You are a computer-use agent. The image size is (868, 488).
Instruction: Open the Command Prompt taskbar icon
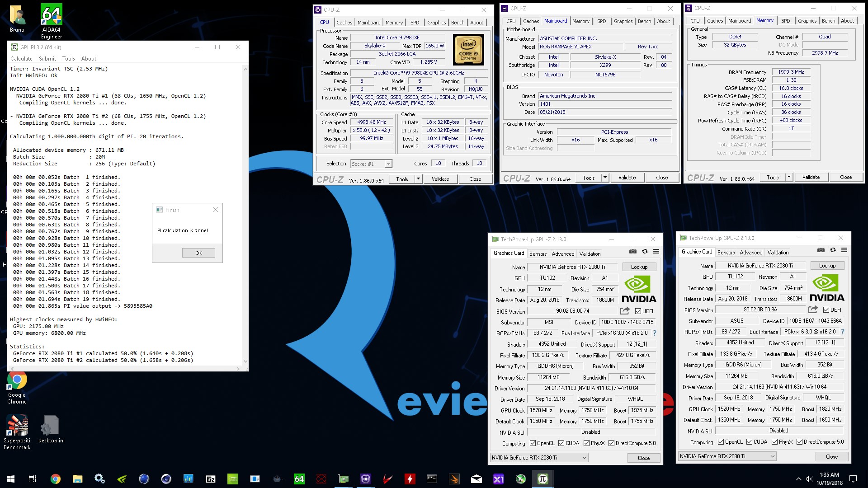coord(432,479)
